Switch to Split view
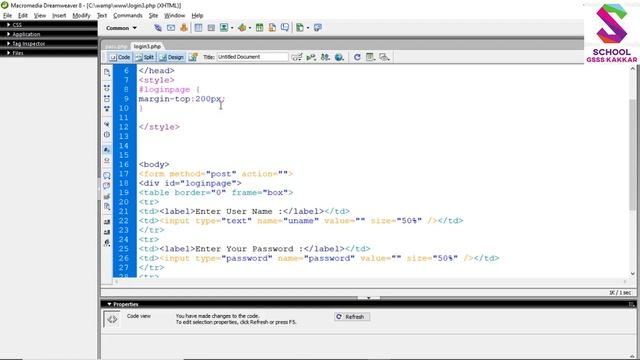The height and width of the screenshot is (360, 640). click(x=144, y=57)
